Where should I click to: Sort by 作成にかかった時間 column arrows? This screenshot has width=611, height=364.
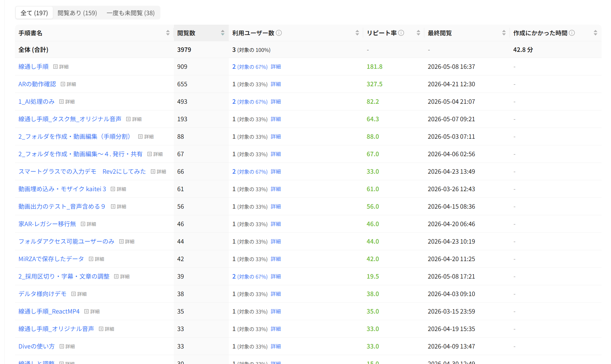click(596, 33)
